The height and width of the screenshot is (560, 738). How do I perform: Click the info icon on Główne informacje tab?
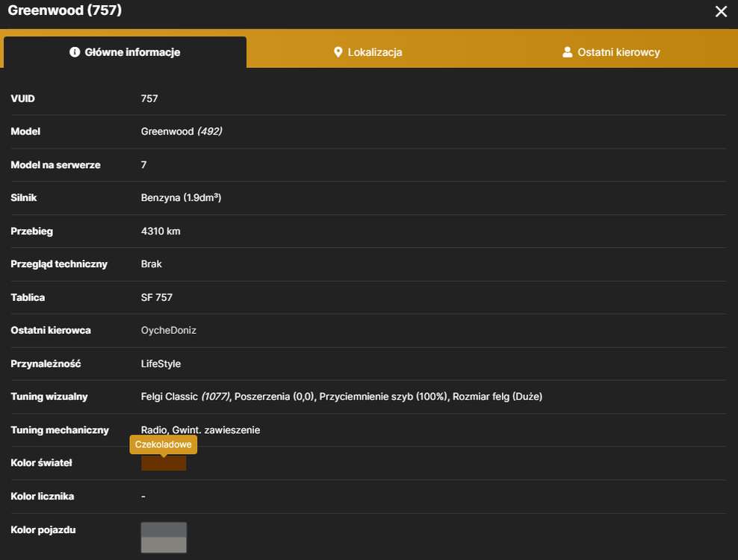tap(75, 52)
